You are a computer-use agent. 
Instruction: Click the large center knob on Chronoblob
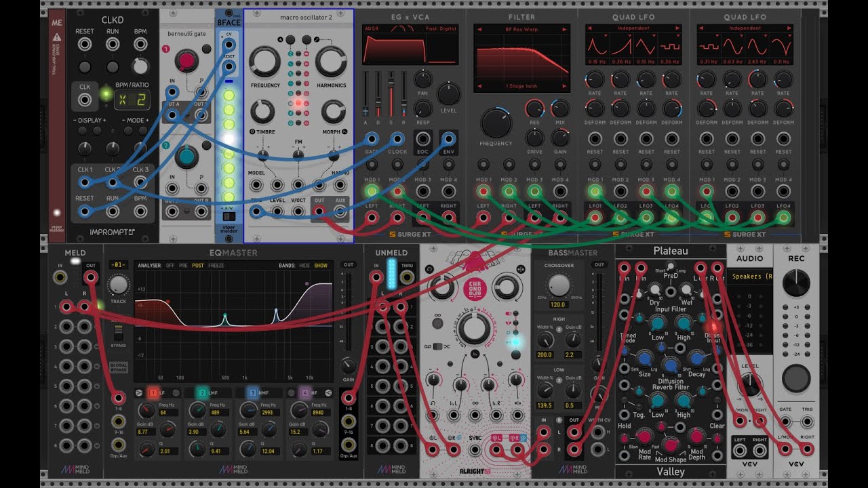coord(475,330)
